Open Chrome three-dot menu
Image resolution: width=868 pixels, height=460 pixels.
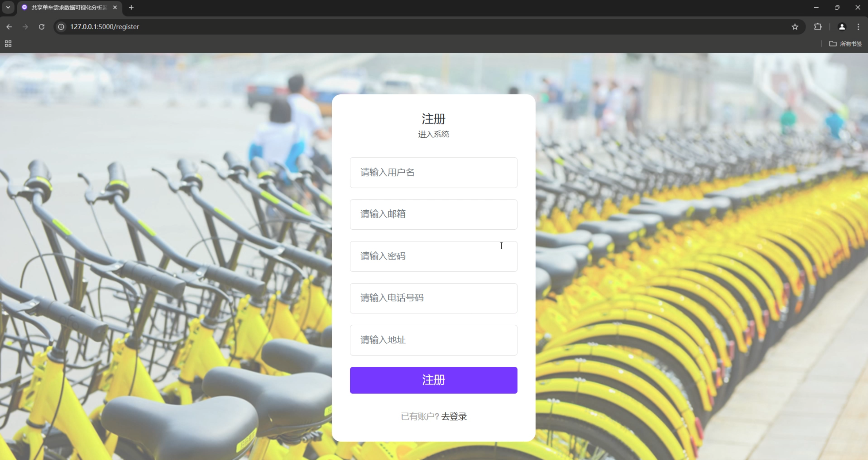[x=859, y=27]
